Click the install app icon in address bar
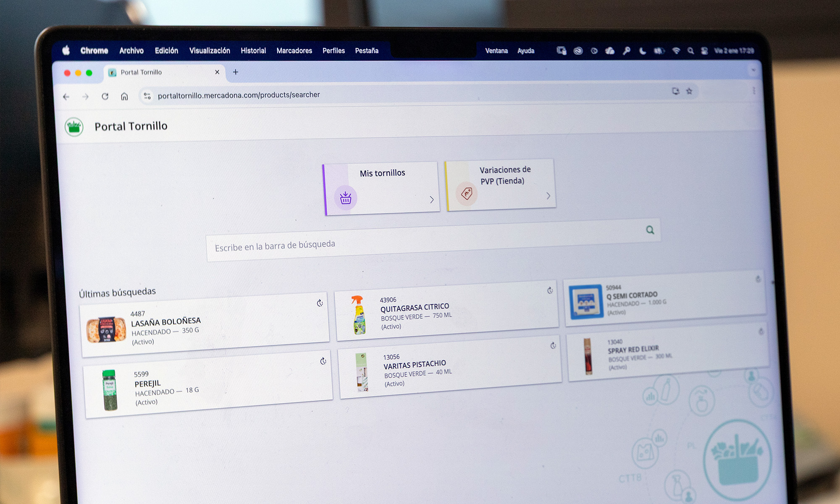Image resolution: width=840 pixels, height=504 pixels. (x=675, y=91)
